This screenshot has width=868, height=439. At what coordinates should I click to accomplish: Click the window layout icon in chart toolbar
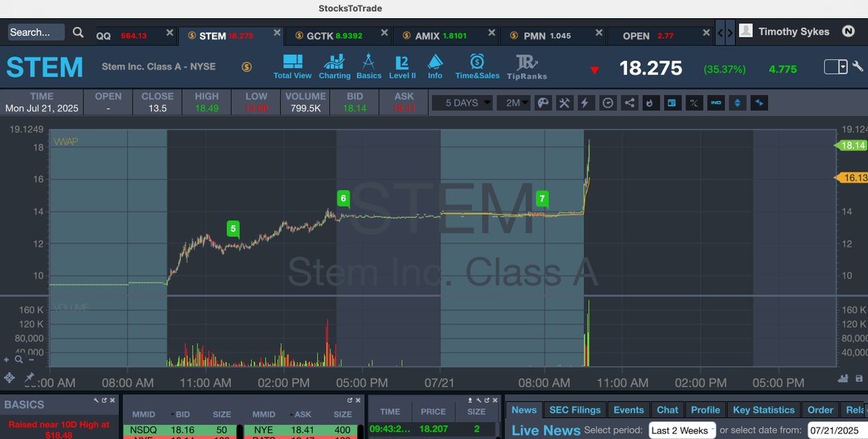coord(673,103)
